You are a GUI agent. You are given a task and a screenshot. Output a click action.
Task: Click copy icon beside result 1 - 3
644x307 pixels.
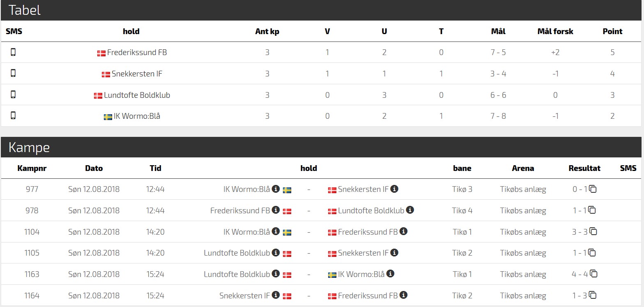pos(593,295)
